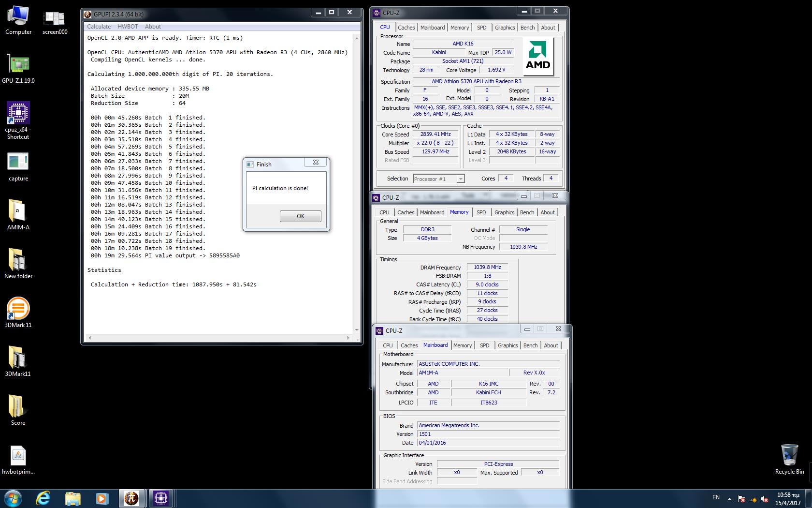Close the Finish dialog with X
Image resolution: width=812 pixels, height=508 pixels.
click(x=316, y=163)
